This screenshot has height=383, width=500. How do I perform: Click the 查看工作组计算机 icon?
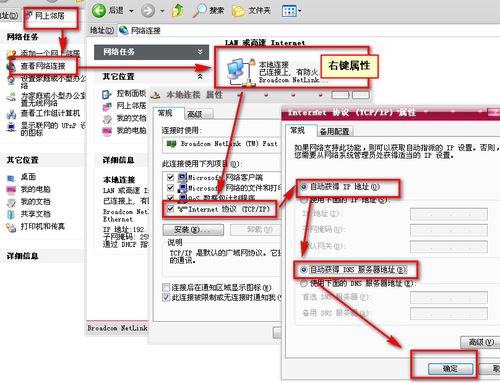(11, 114)
